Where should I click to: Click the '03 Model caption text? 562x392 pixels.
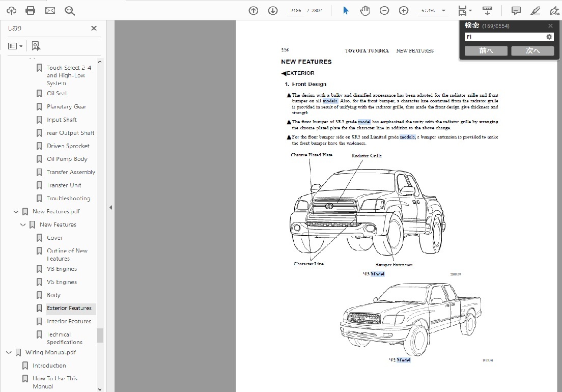pos(374,274)
